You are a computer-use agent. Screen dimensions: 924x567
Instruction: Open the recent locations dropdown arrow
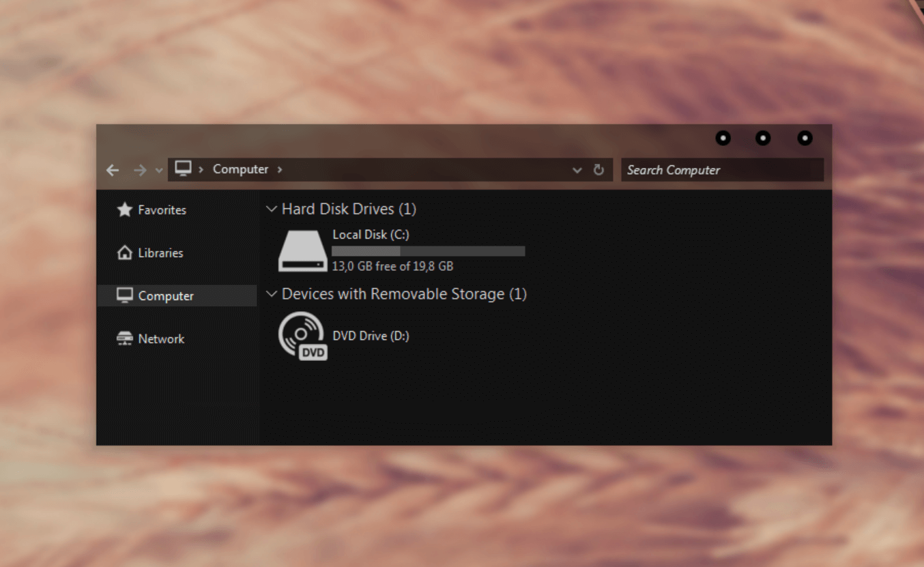pos(159,171)
